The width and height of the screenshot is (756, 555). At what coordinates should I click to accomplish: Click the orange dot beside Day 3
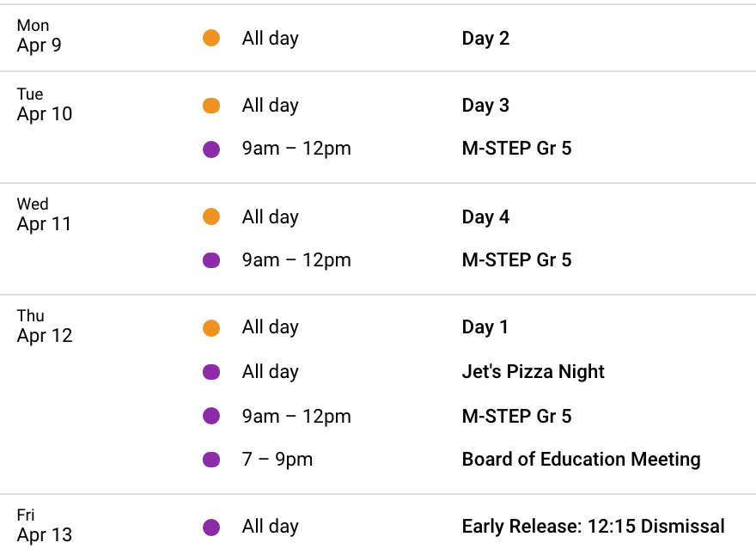click(x=211, y=105)
